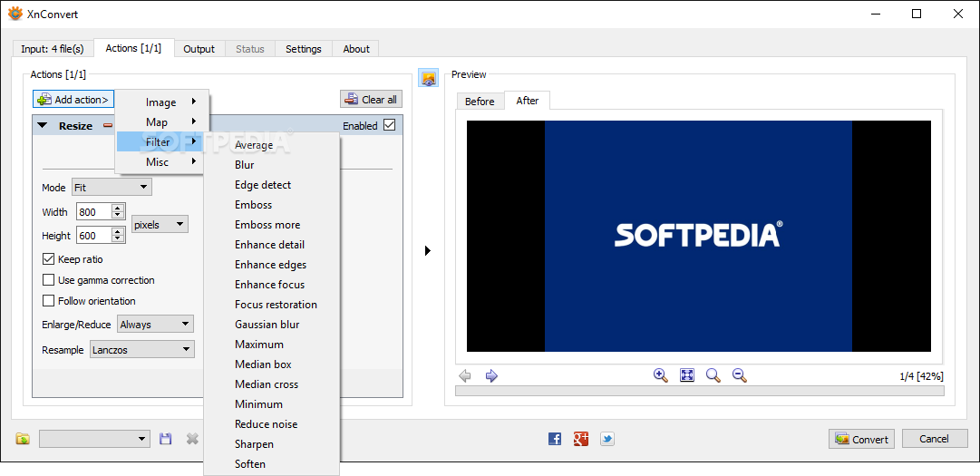Choose the Edge detect filter
980x476 pixels.
click(272, 185)
